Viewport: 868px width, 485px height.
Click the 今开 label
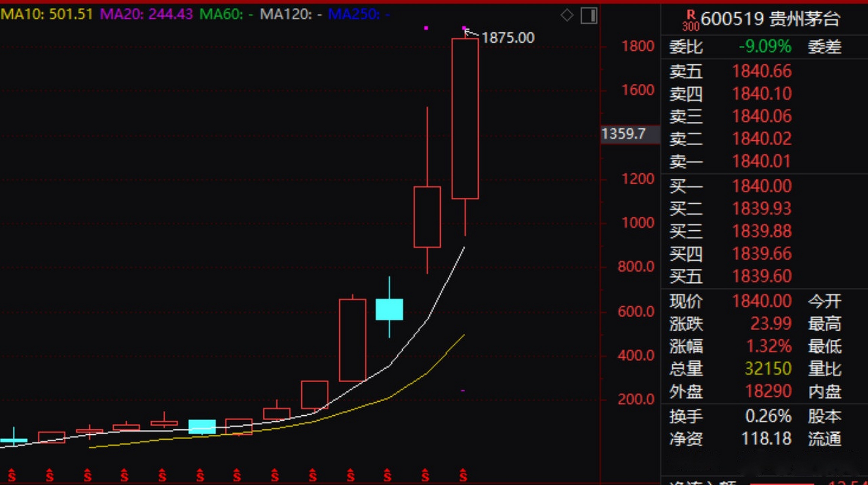pyautogui.click(x=824, y=301)
